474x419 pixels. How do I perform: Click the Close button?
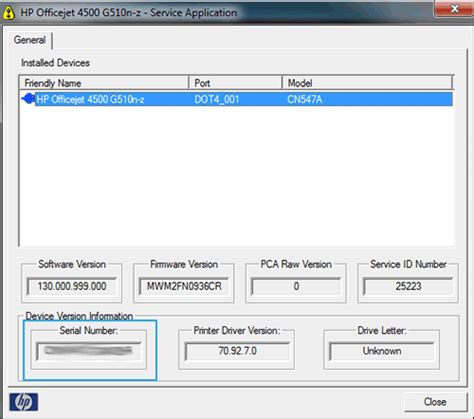pyautogui.click(x=435, y=402)
